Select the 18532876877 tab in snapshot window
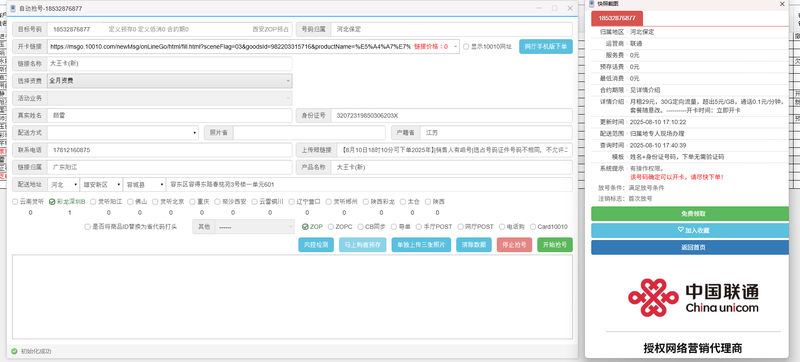800x362 pixels. (x=617, y=18)
